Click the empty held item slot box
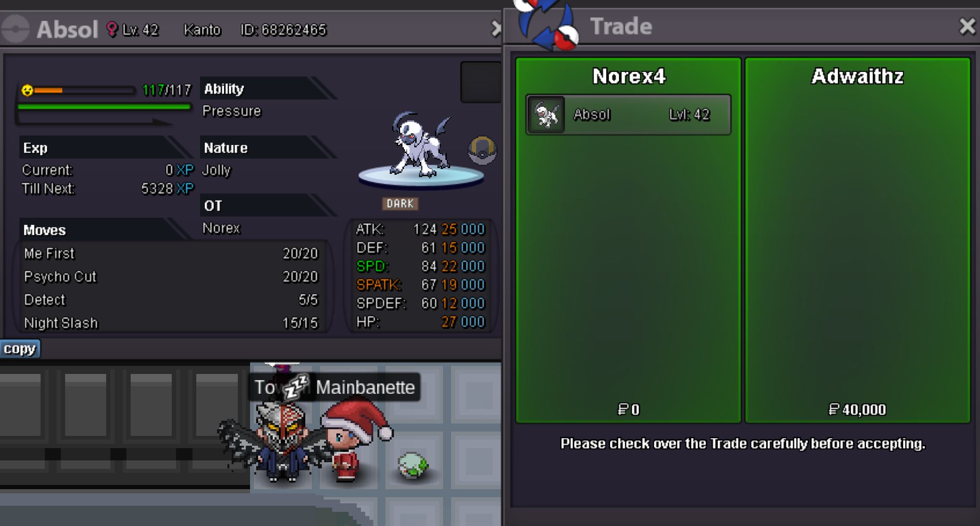This screenshot has width=980, height=526. tap(481, 82)
